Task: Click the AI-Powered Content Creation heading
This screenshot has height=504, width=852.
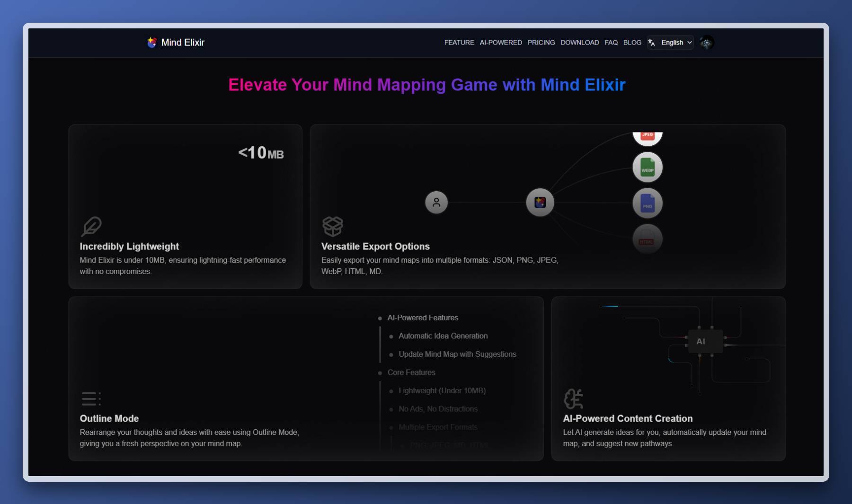Action: 628,419
